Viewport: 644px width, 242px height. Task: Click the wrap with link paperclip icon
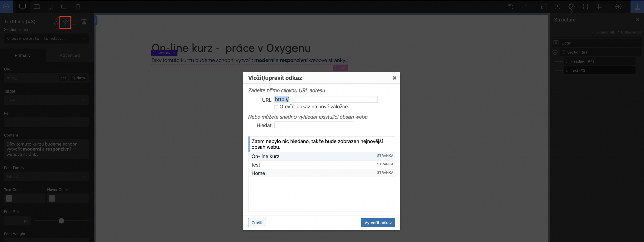click(x=65, y=22)
